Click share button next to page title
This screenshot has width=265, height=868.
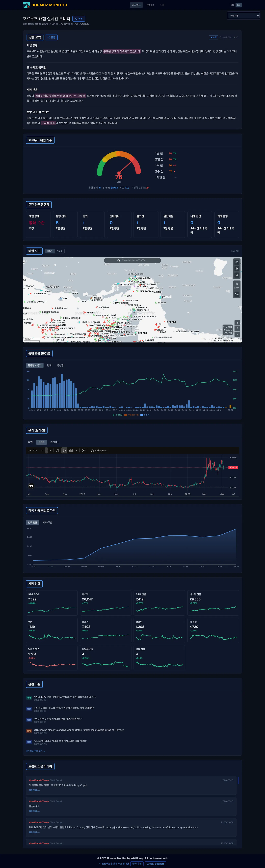point(79,19)
